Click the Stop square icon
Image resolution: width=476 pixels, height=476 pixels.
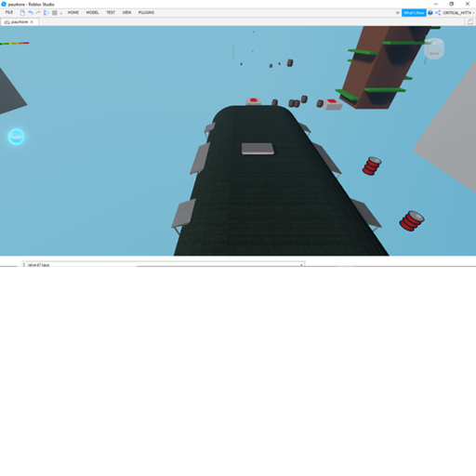(55, 13)
